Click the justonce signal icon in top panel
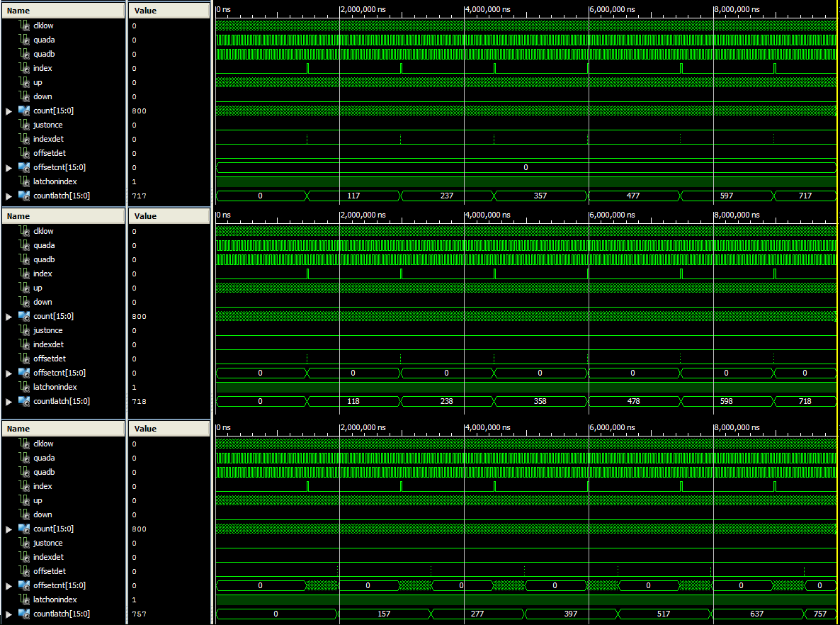 pos(24,124)
